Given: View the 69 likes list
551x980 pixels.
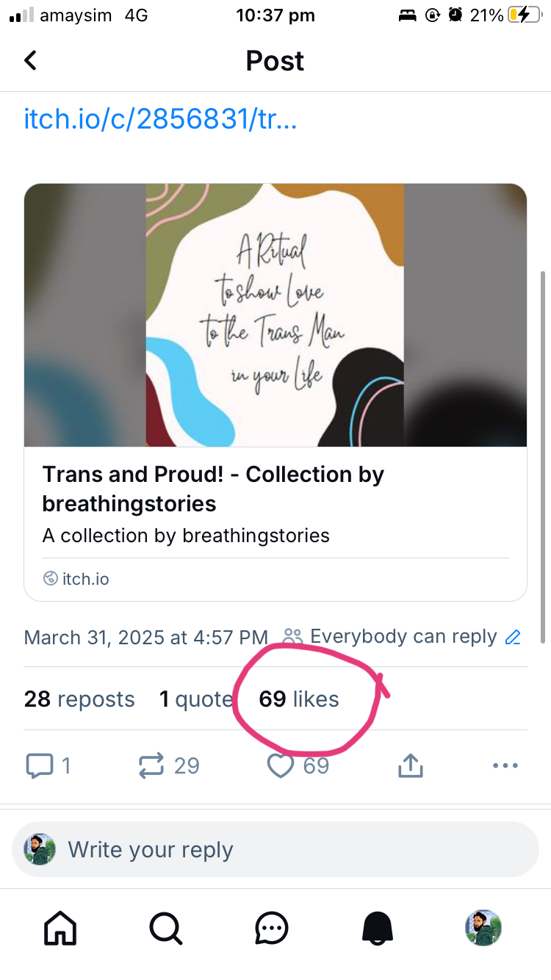Looking at the screenshot, I should 299,699.
